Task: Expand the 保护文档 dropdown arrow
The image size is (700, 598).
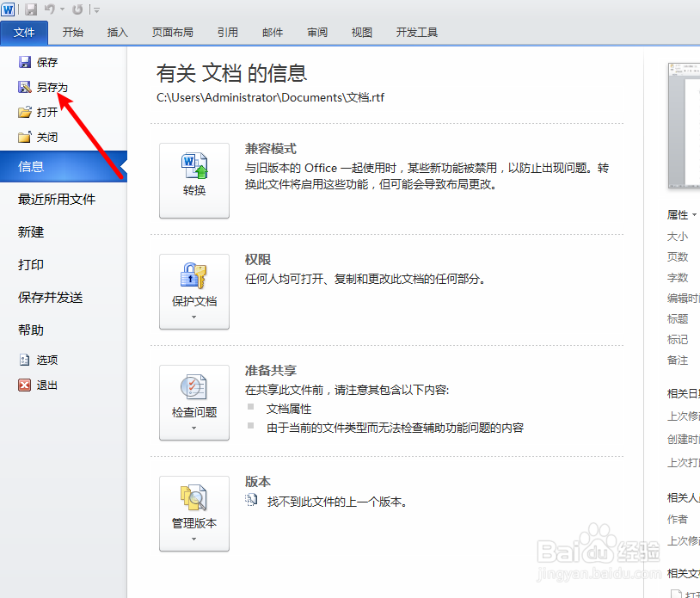Action: [x=193, y=317]
